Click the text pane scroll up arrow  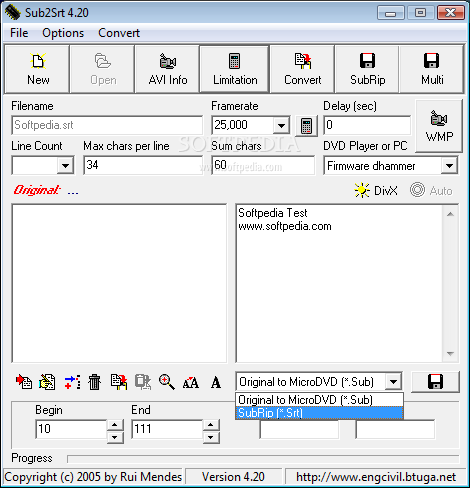tap(450, 214)
